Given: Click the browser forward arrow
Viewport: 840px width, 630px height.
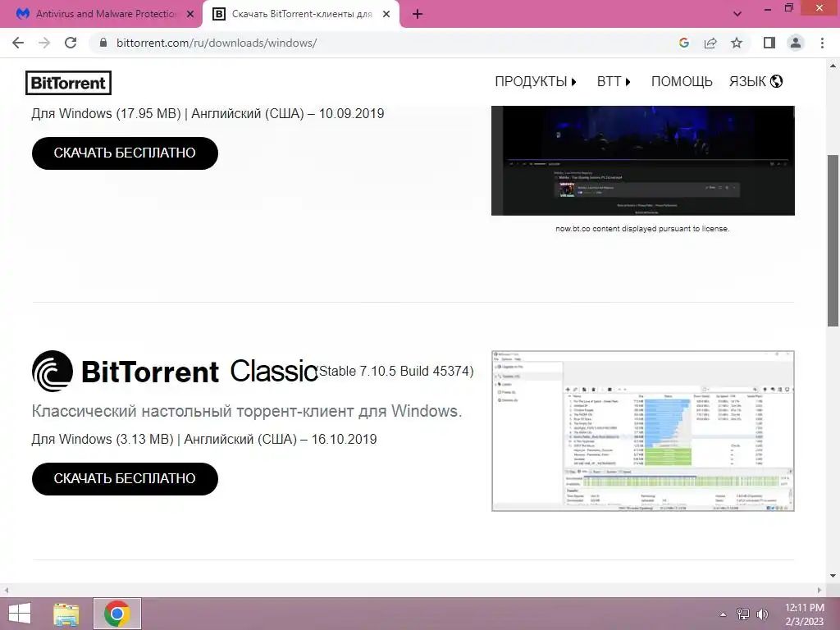Looking at the screenshot, I should pyautogui.click(x=44, y=43).
